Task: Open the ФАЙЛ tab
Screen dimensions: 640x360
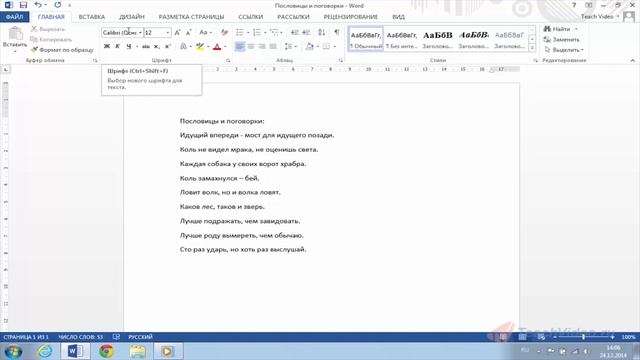Action: pos(15,17)
